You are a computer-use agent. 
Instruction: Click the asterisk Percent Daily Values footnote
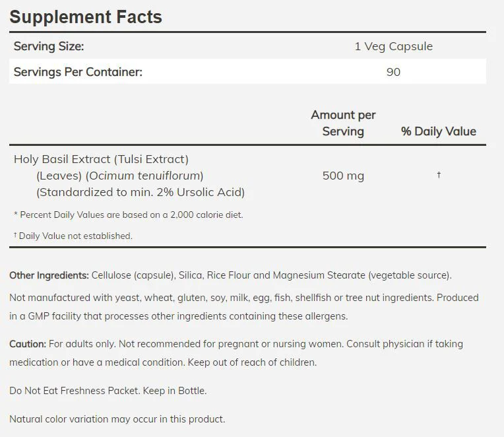[129, 215]
